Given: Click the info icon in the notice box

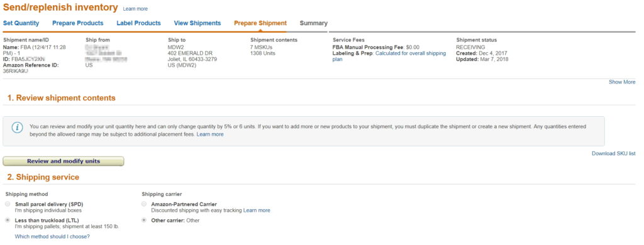Looking at the screenshot, I should [x=17, y=128].
